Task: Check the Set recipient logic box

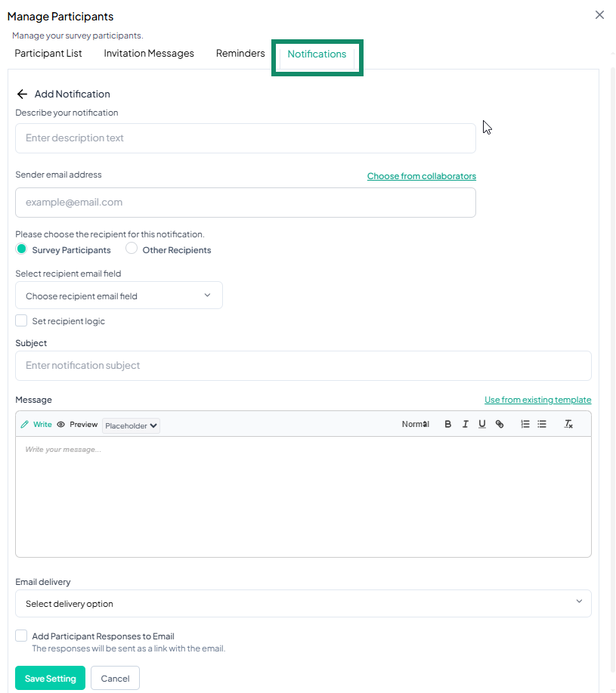Action: [x=21, y=321]
